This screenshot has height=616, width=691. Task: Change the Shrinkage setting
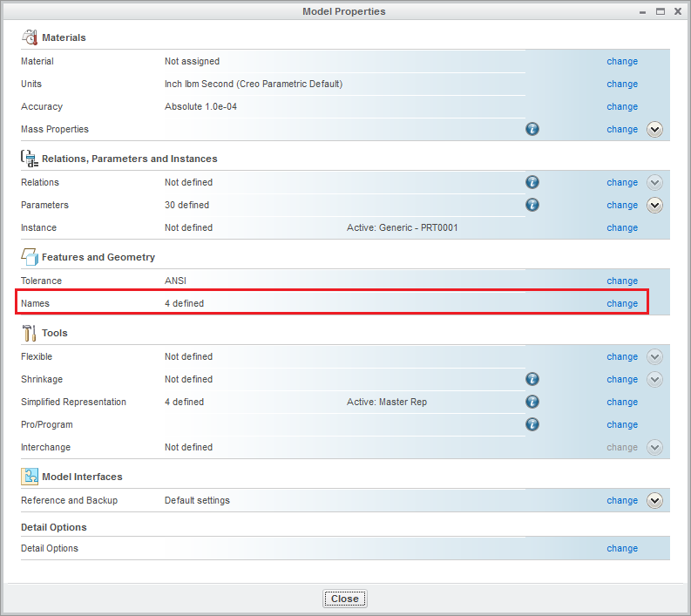point(622,379)
